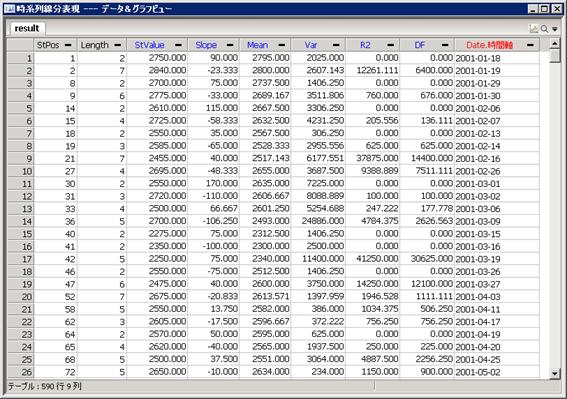Click the magnifier search icon

pos(544,29)
